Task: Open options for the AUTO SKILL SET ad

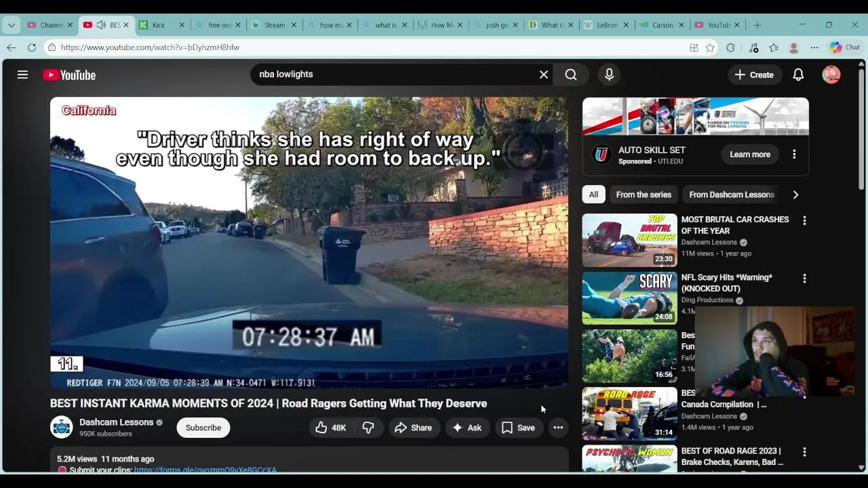Action: (794, 155)
